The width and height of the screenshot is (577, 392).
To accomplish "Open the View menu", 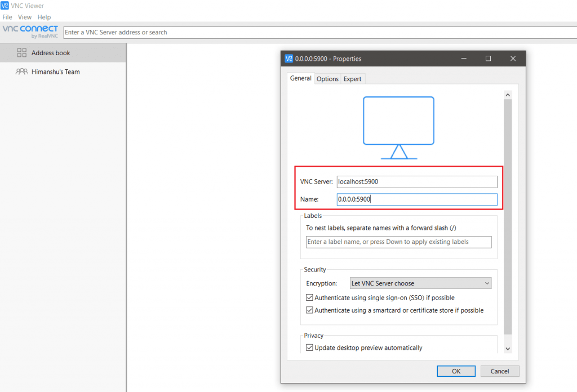I will click(25, 17).
